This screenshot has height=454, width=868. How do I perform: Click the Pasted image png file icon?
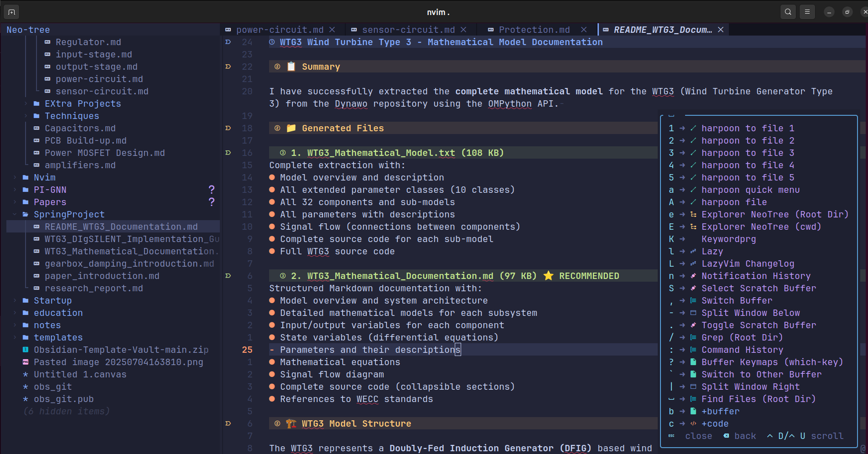pyautogui.click(x=26, y=362)
